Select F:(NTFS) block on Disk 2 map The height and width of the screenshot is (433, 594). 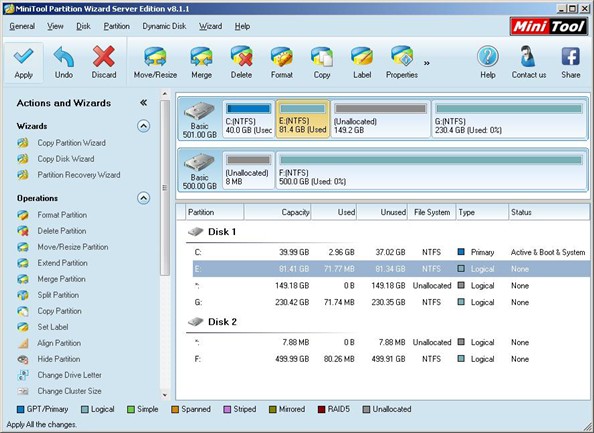click(x=431, y=170)
